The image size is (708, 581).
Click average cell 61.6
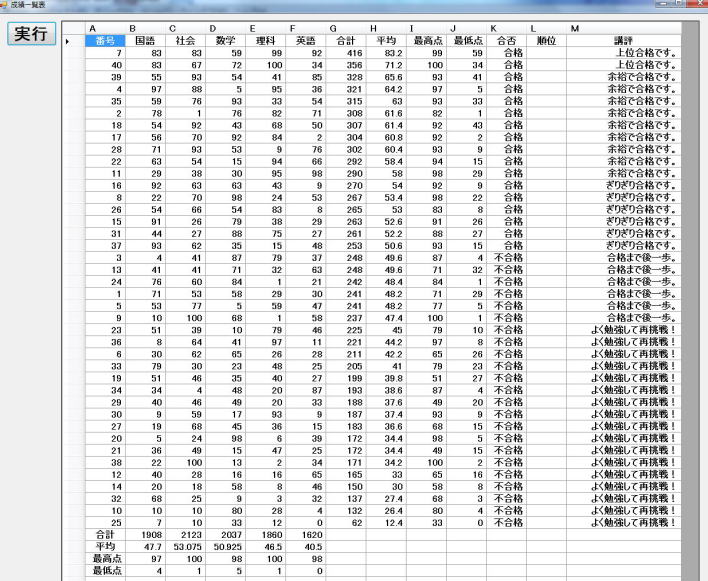click(x=386, y=113)
